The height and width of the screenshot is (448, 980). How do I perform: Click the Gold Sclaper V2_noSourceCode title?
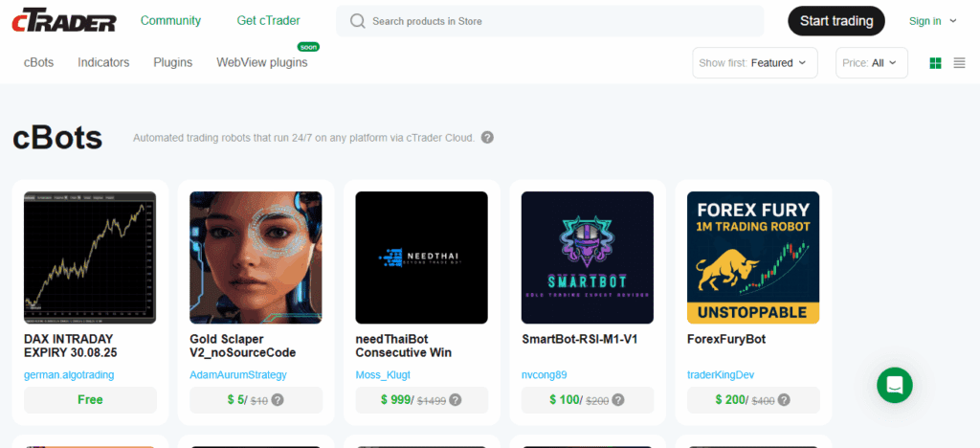pos(242,347)
